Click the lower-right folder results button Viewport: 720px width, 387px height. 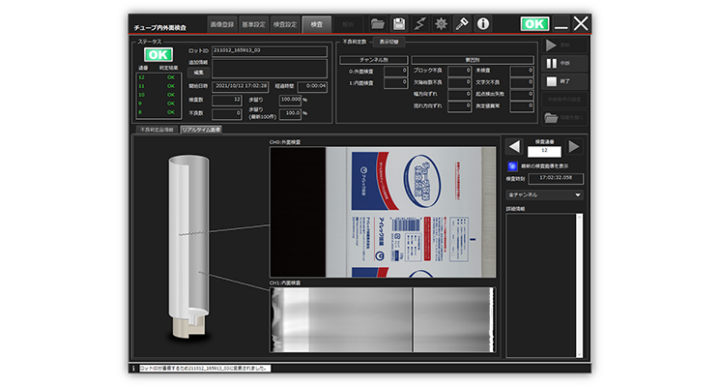click(x=564, y=118)
